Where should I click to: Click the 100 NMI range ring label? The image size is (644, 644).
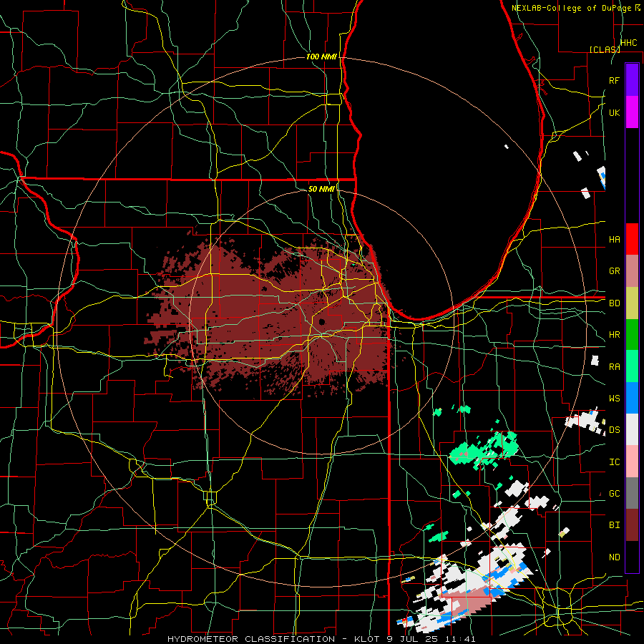[x=321, y=57]
